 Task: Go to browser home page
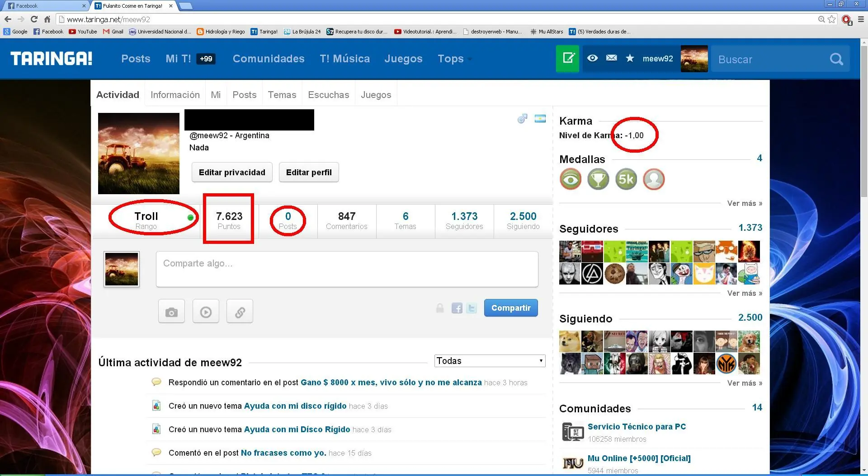(x=47, y=19)
